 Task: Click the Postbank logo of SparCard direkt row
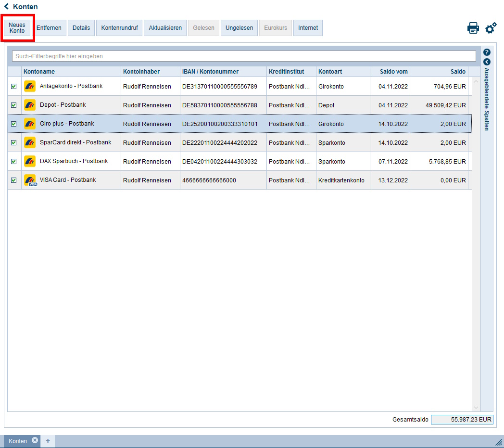[30, 142]
